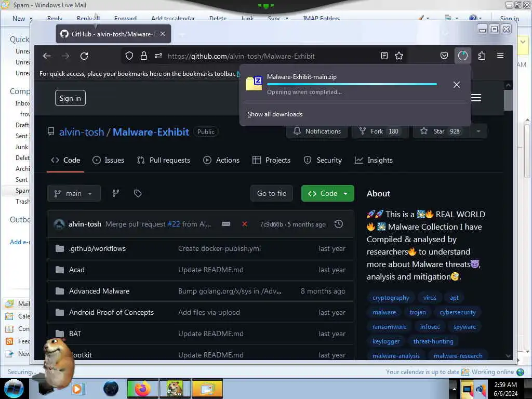This screenshot has height=399, width=532.
Task: Save page to Pocket icon
Action: (x=444, y=56)
